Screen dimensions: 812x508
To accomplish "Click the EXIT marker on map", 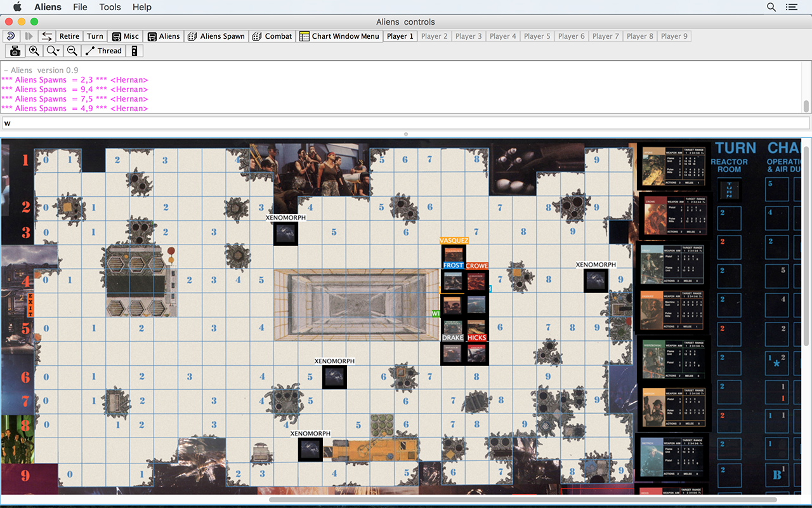I will point(30,305).
